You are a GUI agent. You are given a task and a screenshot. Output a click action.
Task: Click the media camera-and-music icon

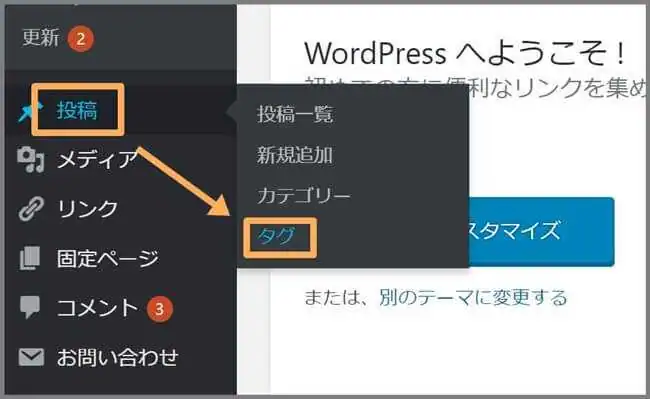coord(31,160)
